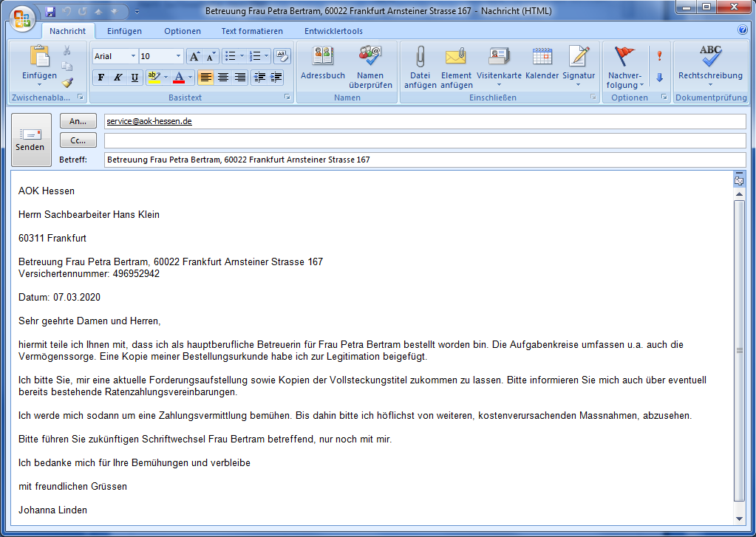Switch to Entwicklertools tab
This screenshot has height=537, width=756.
pos(333,31)
